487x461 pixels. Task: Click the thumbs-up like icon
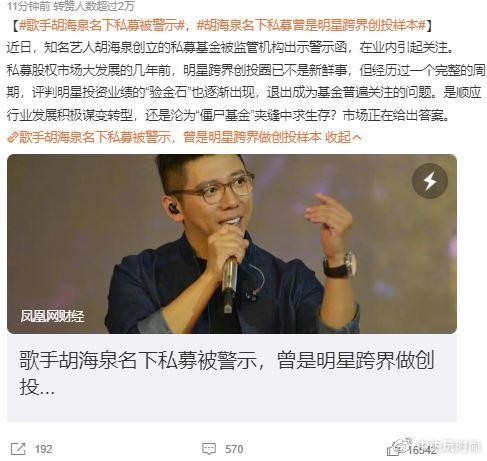click(394, 449)
